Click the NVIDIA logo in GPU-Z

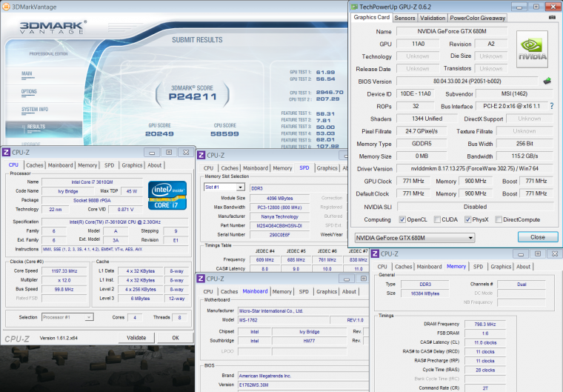click(x=532, y=50)
